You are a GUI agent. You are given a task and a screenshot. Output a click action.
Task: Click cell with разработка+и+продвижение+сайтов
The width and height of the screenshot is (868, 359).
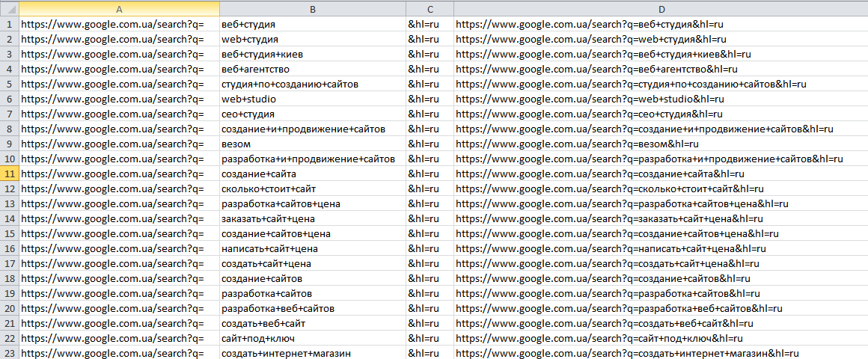point(313,159)
